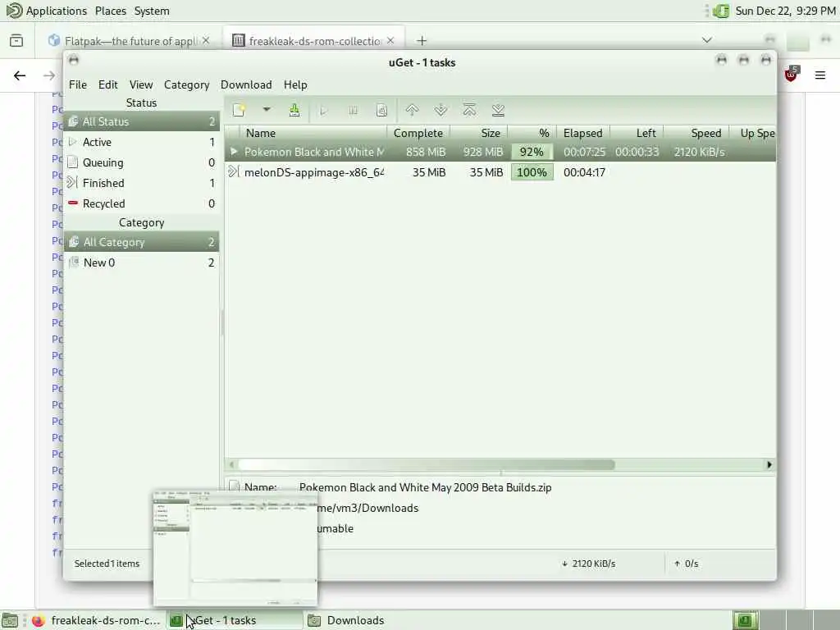Click the Firefox View icon in tab bar

[x=16, y=41]
